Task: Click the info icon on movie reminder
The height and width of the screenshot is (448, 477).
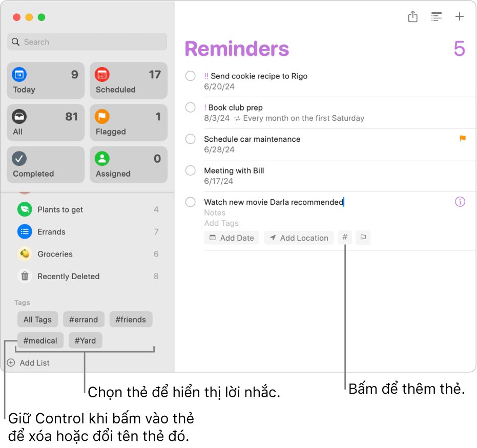Action: [460, 202]
